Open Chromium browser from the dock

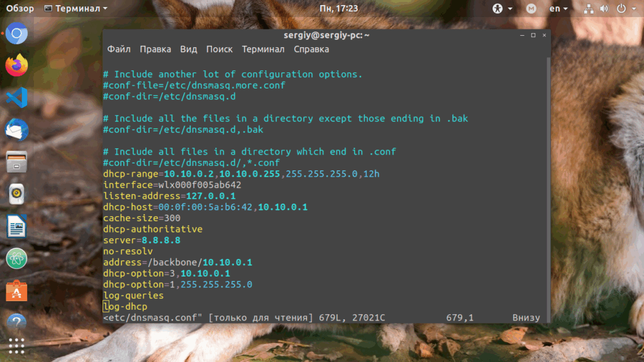(16, 33)
